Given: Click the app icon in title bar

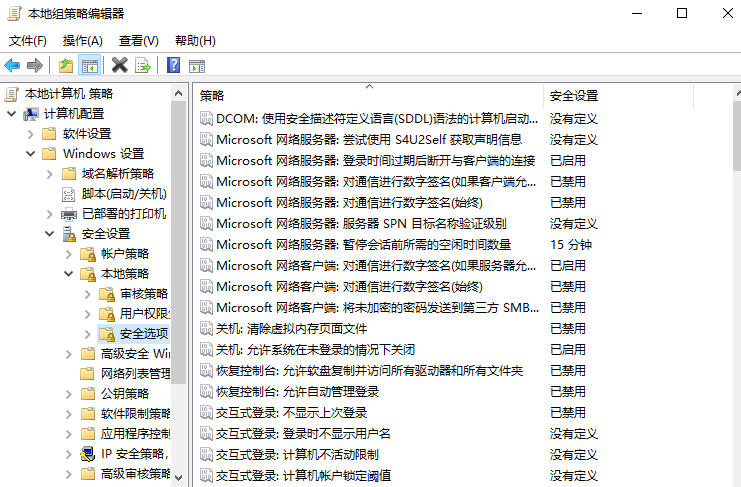Looking at the screenshot, I should tap(14, 13).
